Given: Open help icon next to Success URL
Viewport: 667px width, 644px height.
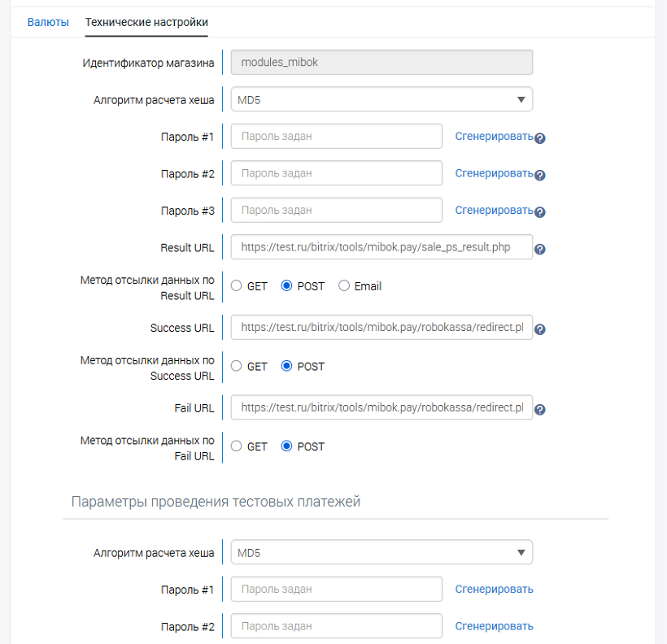Looking at the screenshot, I should click(539, 329).
